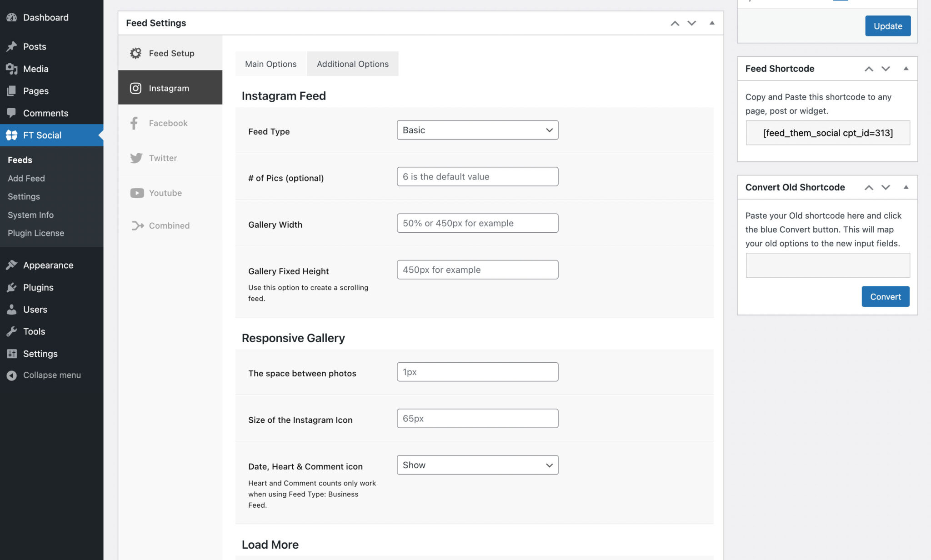Move Feed Settings panel up
The height and width of the screenshot is (560, 931).
coord(675,23)
